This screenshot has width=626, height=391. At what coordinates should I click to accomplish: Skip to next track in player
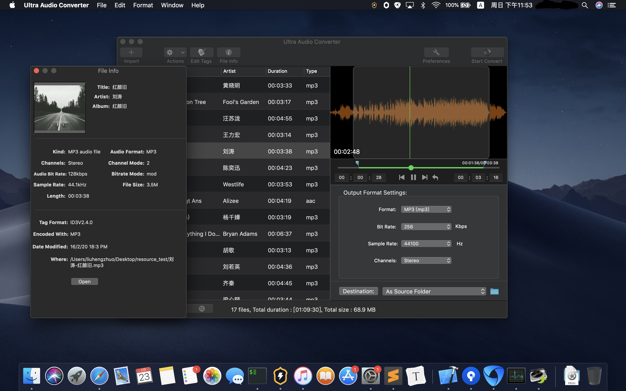[x=424, y=177]
